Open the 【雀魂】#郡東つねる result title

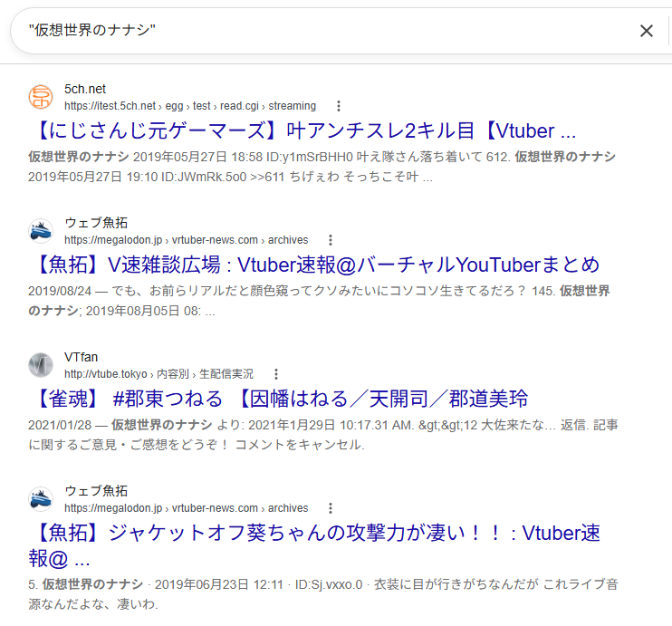(279, 399)
